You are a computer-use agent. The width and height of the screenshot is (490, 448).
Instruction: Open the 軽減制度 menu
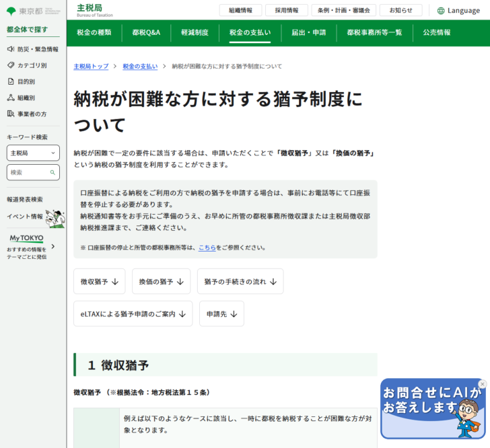[195, 33]
